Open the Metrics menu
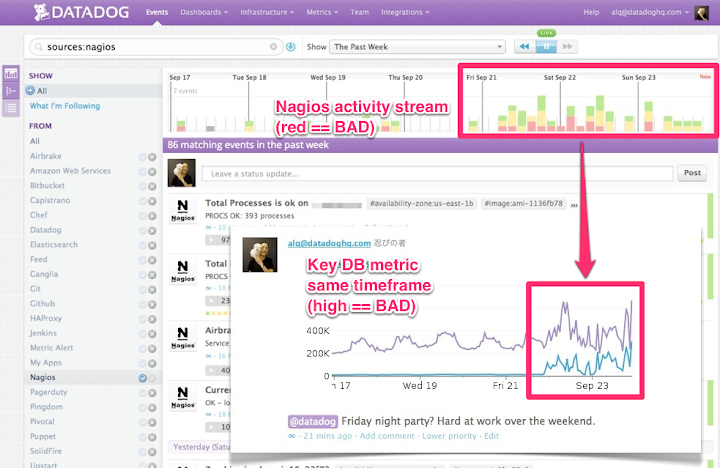This screenshot has height=468, width=720. [x=322, y=12]
